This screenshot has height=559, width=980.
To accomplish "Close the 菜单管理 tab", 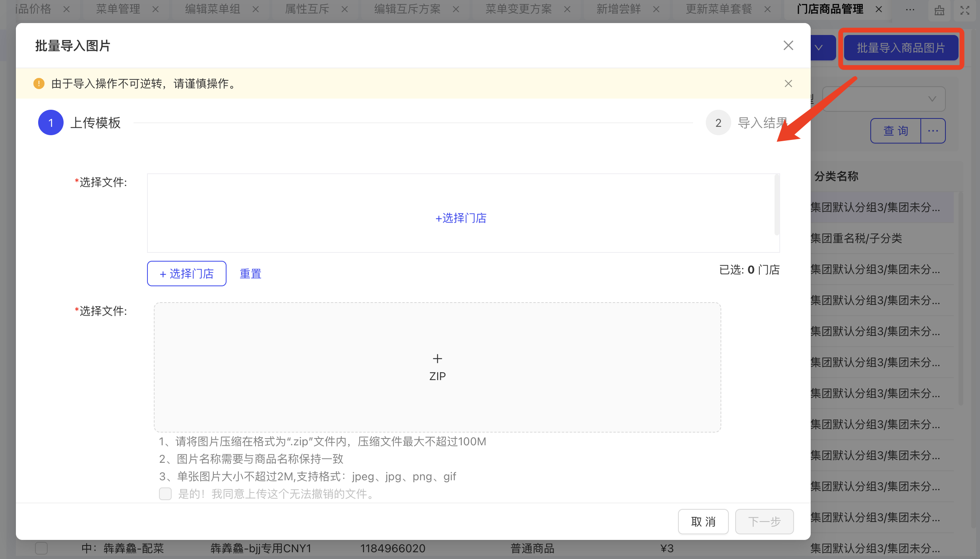I will click(156, 9).
